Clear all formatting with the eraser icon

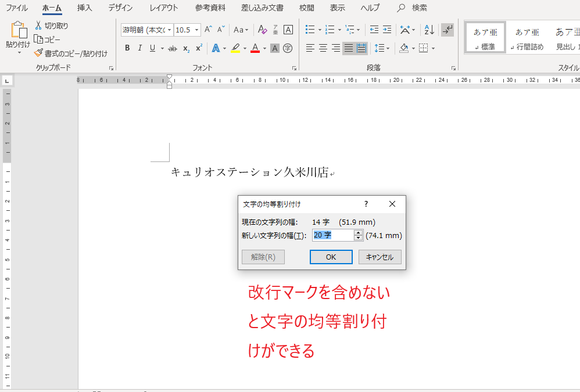pyautogui.click(x=262, y=30)
